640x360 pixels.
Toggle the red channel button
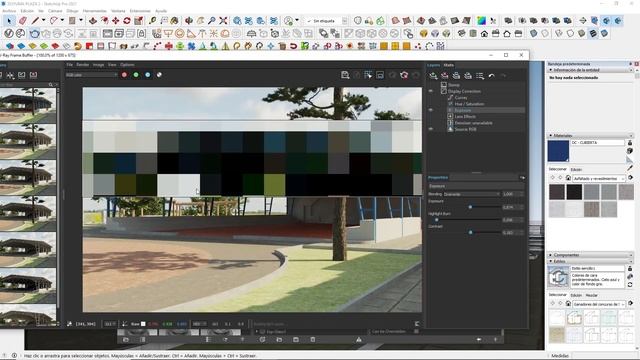[x=124, y=75]
